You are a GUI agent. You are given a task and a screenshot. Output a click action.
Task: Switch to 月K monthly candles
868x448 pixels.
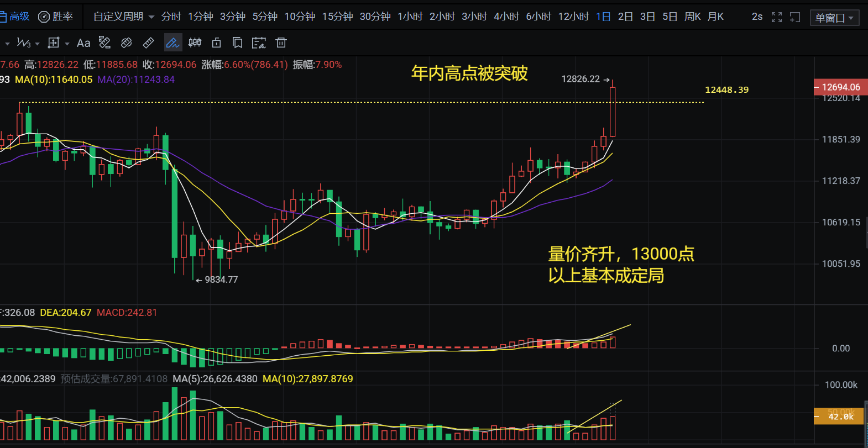(x=715, y=17)
